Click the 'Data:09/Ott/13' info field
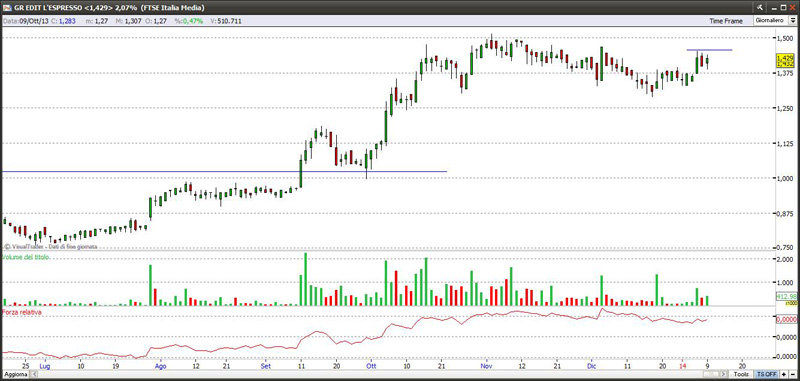The width and height of the screenshot is (800, 381). 25,21
